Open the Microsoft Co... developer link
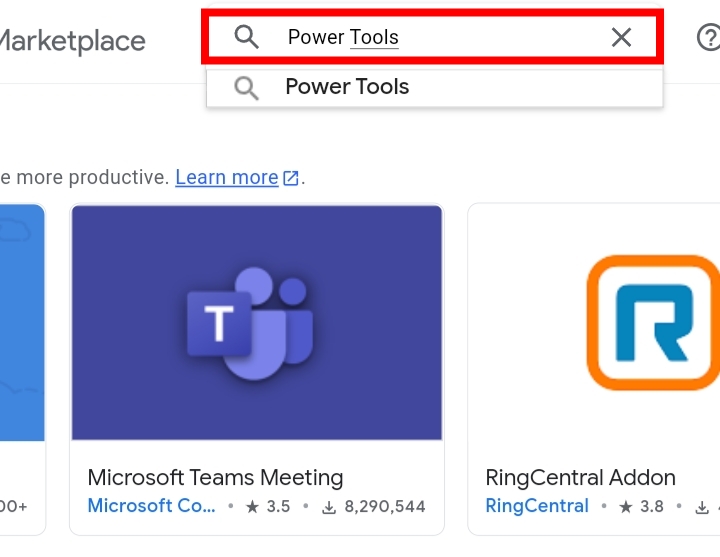 tap(151, 506)
